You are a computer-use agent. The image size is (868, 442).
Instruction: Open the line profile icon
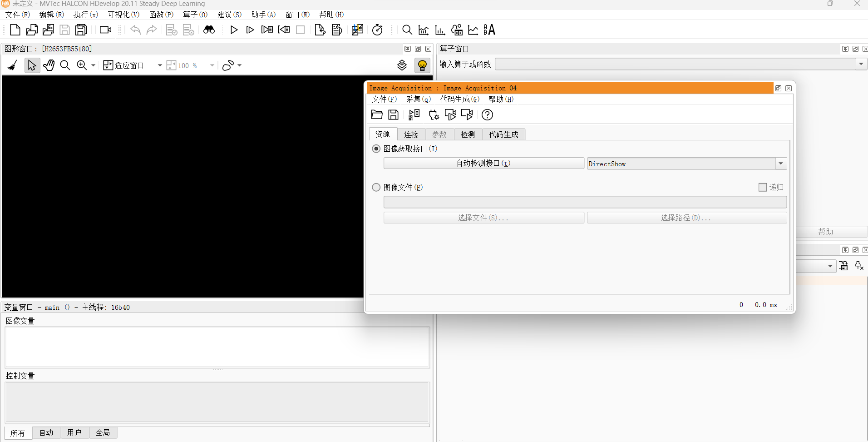[x=473, y=30]
